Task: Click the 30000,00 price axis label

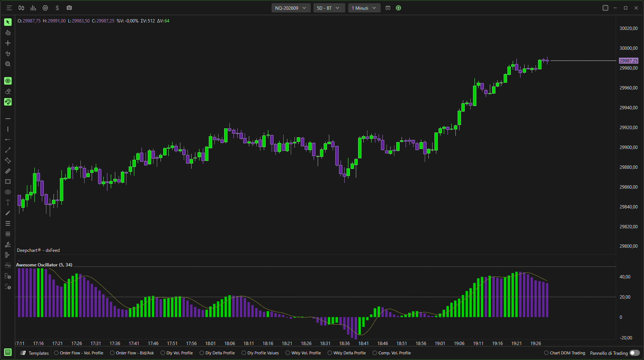Action: coord(629,48)
